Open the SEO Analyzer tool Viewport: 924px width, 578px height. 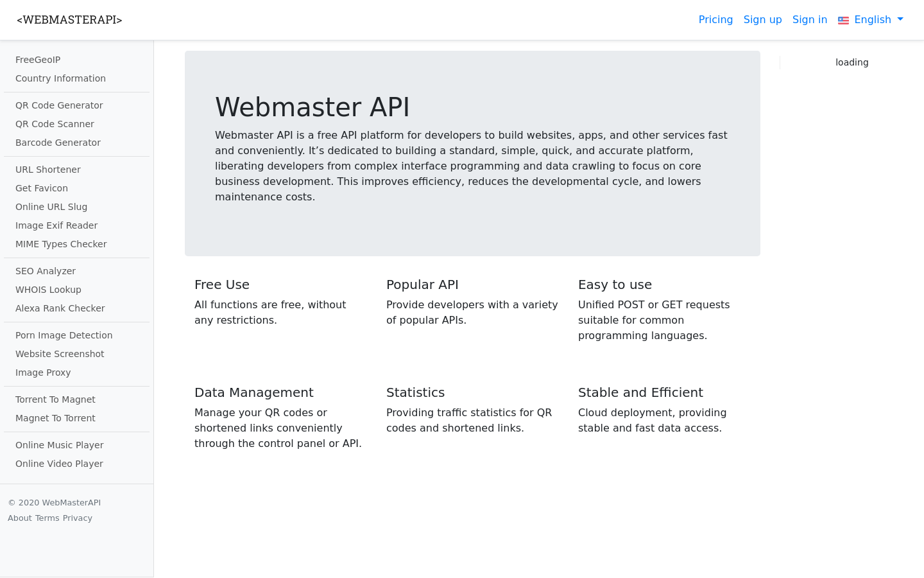tap(46, 271)
